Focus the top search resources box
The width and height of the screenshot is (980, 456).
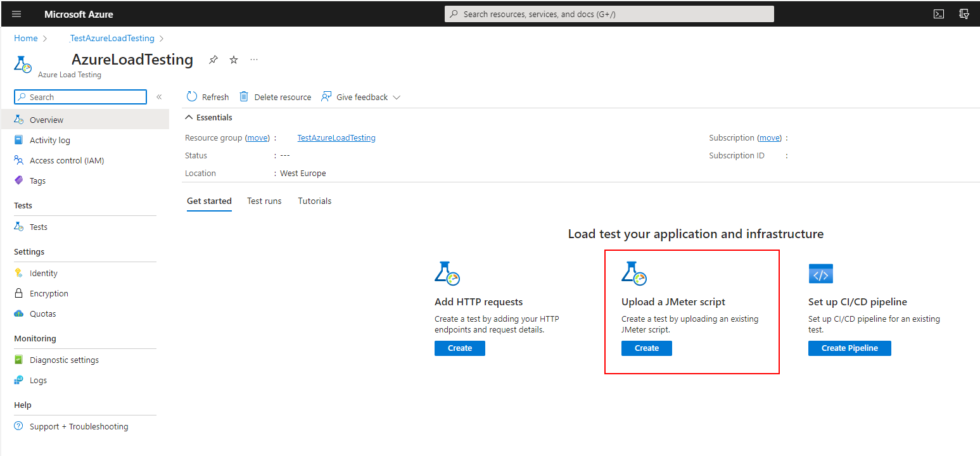click(x=609, y=14)
